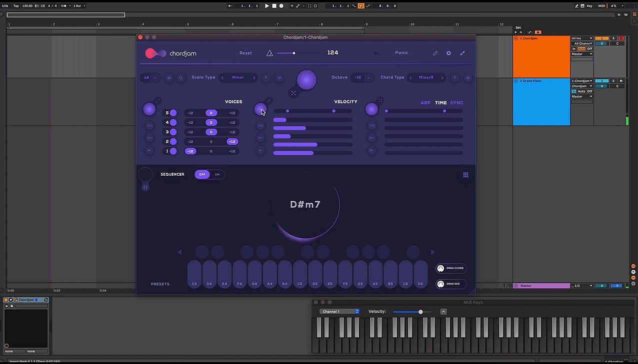Click the Ableton Record button
The image size is (638, 364).
[x=281, y=6]
